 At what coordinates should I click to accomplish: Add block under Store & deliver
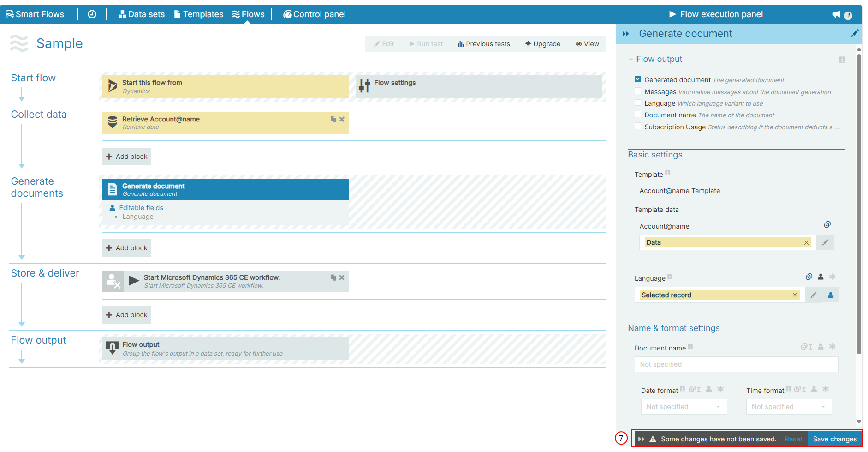(x=126, y=315)
